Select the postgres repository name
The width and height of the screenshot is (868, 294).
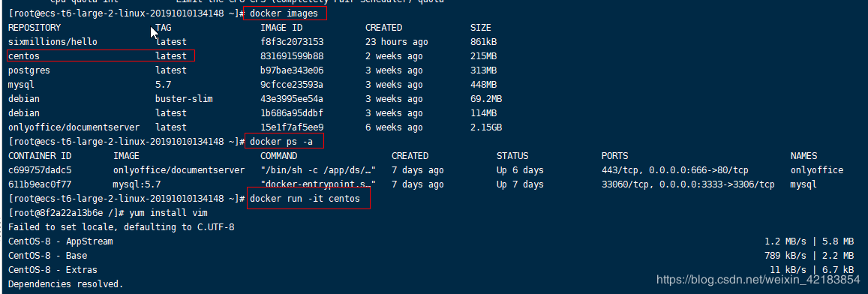point(29,70)
